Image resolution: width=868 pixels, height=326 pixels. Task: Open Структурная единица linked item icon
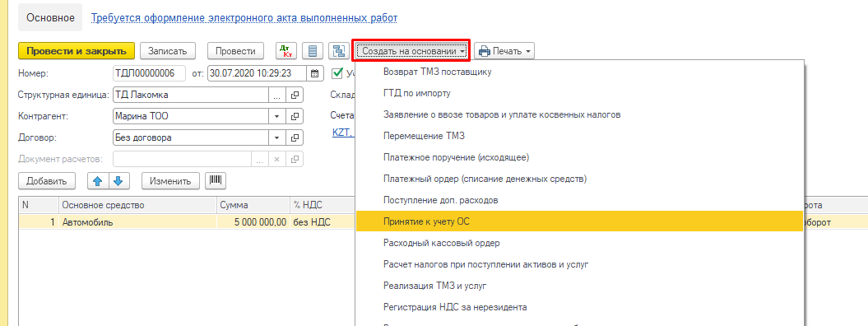(295, 95)
